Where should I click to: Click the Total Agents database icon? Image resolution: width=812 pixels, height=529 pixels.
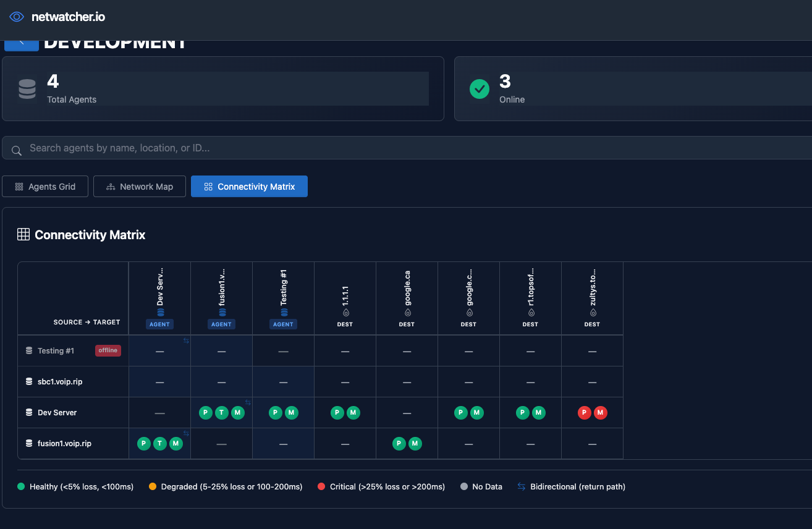(27, 89)
